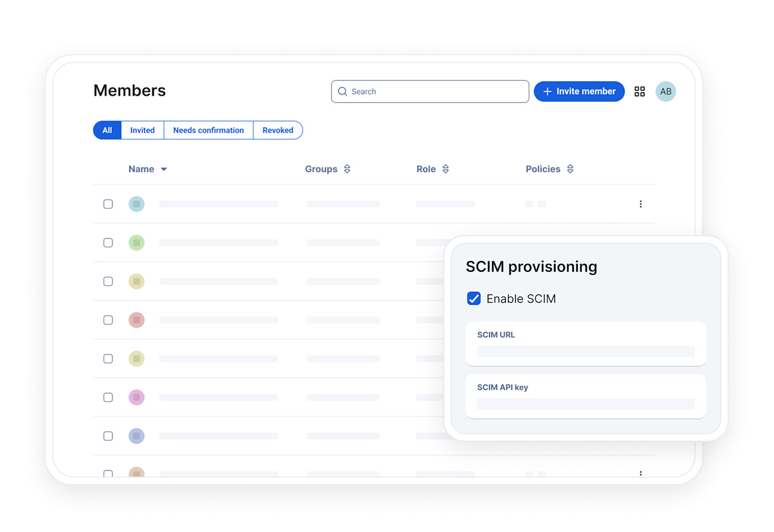Click the plus icon inside Invite member
774x532 pixels.
point(548,91)
